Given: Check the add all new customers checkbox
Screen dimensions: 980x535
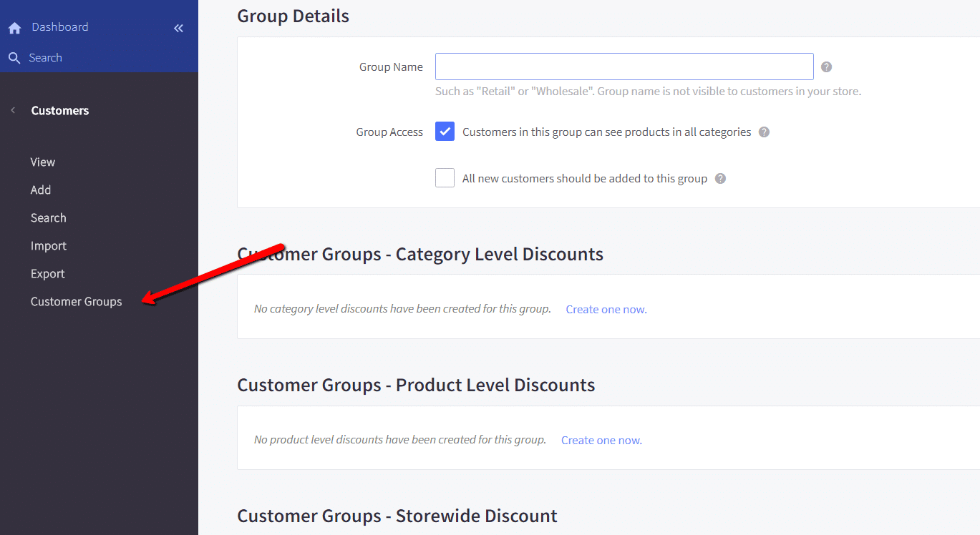Looking at the screenshot, I should click(x=445, y=178).
